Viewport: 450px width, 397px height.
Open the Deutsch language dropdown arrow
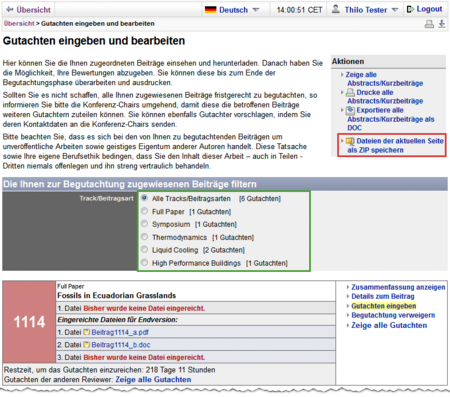point(256,10)
